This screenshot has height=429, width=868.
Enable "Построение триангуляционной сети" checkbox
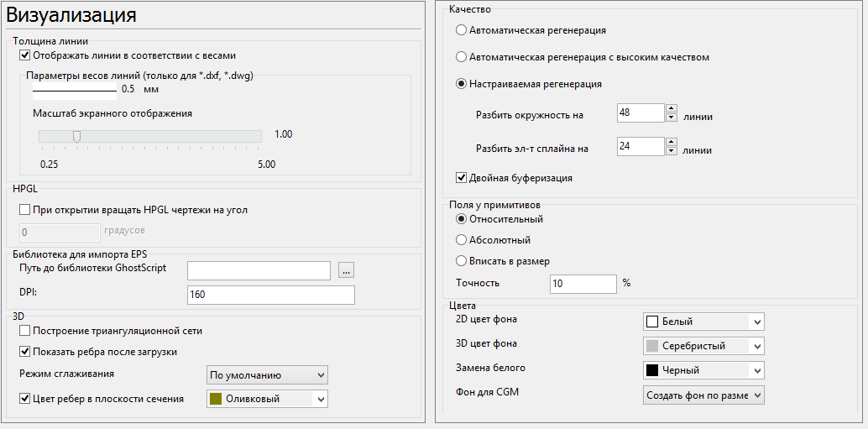coord(24,331)
